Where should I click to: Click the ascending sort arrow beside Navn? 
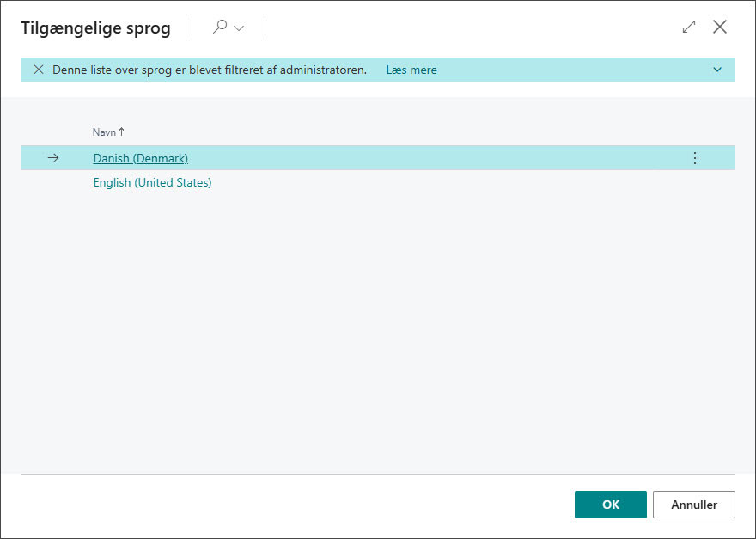point(121,132)
